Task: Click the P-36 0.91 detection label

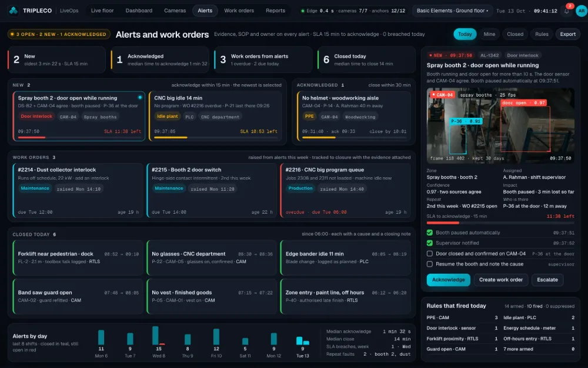Action: pos(465,121)
